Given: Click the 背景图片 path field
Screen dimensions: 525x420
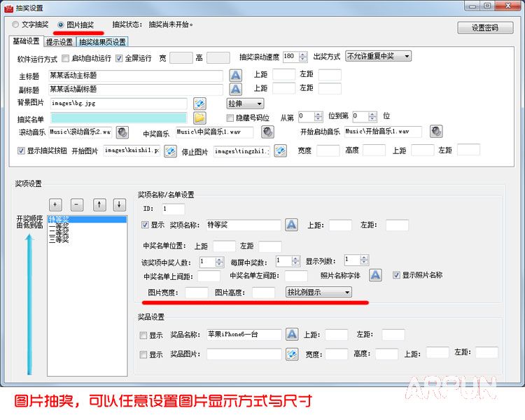Looking at the screenshot, I should (x=119, y=104).
